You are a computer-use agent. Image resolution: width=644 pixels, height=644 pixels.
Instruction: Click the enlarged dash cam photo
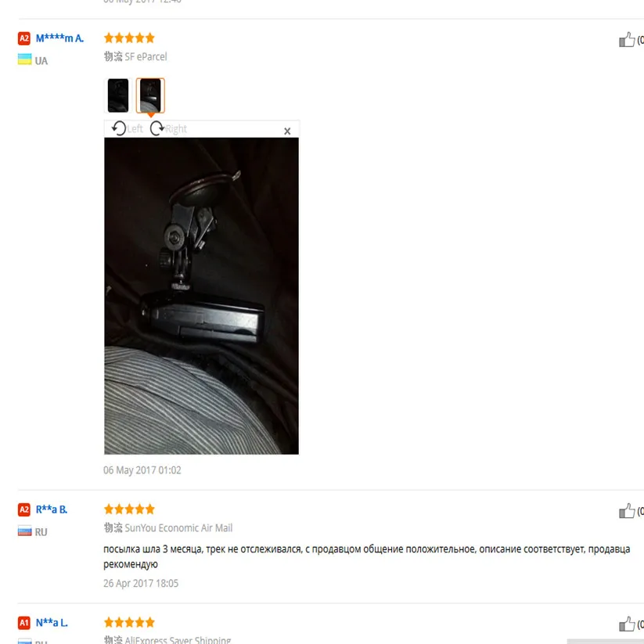coord(201,296)
